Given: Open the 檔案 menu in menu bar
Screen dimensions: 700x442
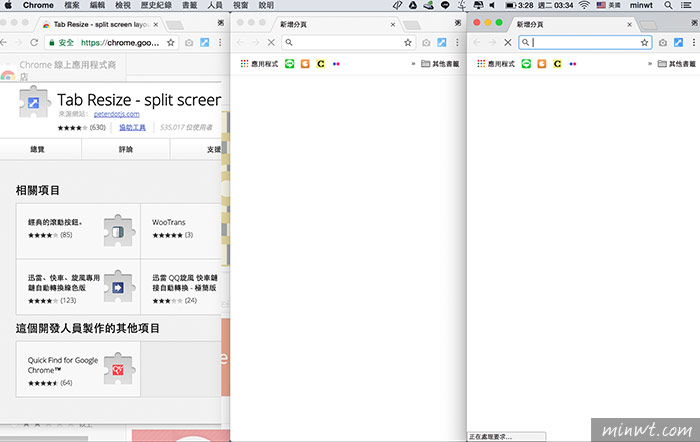Looking at the screenshot, I should coord(72,5).
